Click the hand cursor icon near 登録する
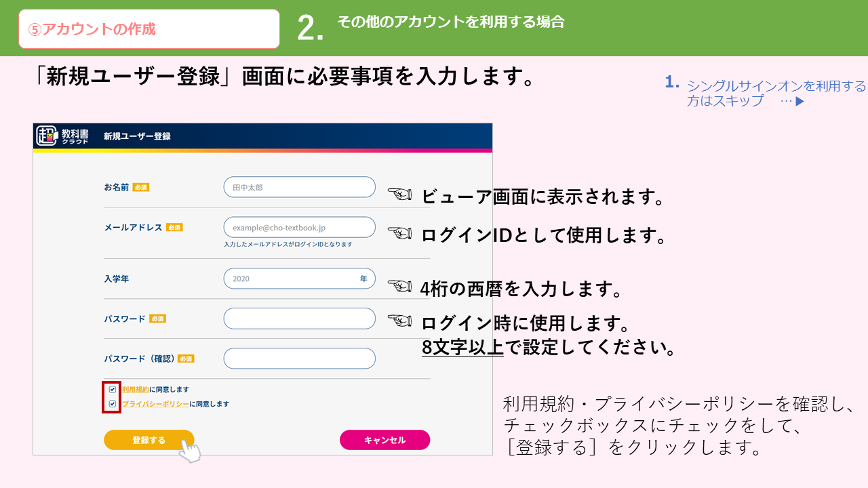 (x=191, y=451)
